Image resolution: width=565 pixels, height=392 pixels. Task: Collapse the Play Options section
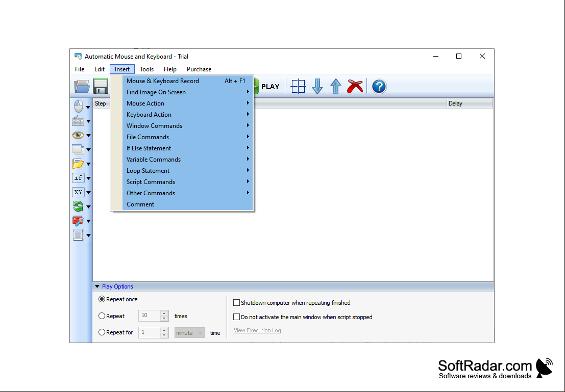click(x=97, y=286)
